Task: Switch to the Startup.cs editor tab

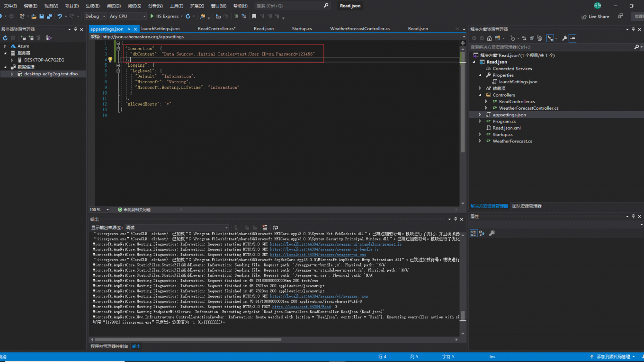Action: (302, 29)
